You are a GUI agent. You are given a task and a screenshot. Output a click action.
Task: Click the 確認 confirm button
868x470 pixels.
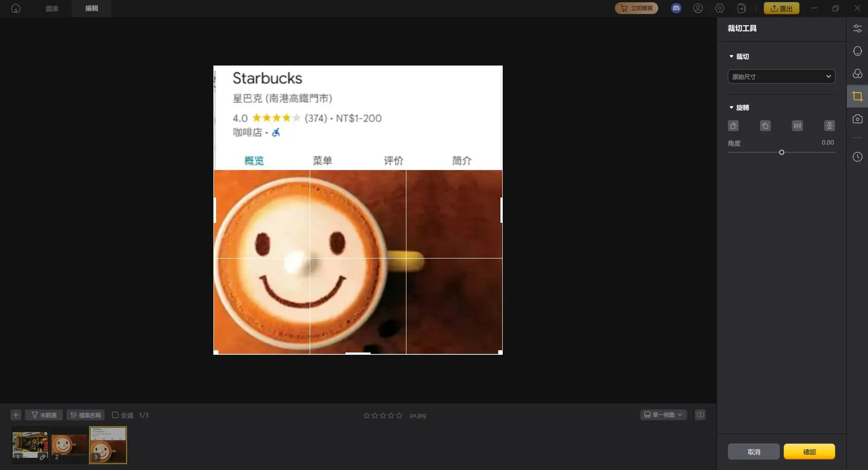pyautogui.click(x=809, y=451)
